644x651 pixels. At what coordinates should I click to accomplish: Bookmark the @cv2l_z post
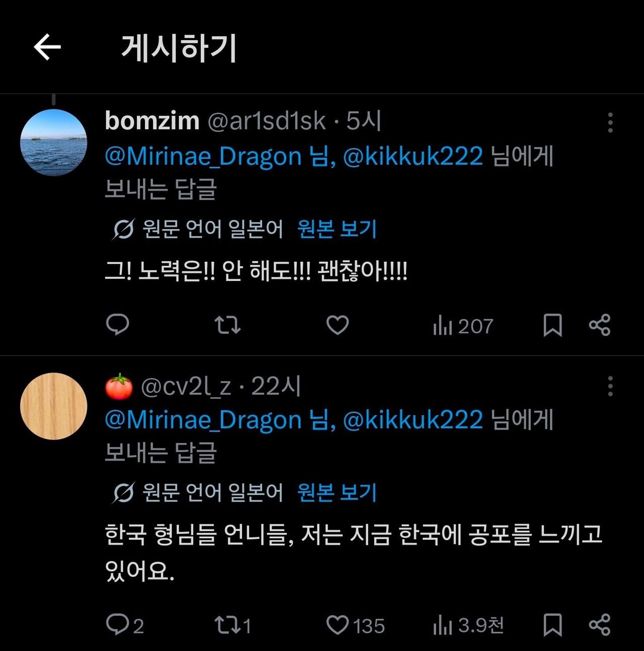pyautogui.click(x=552, y=625)
